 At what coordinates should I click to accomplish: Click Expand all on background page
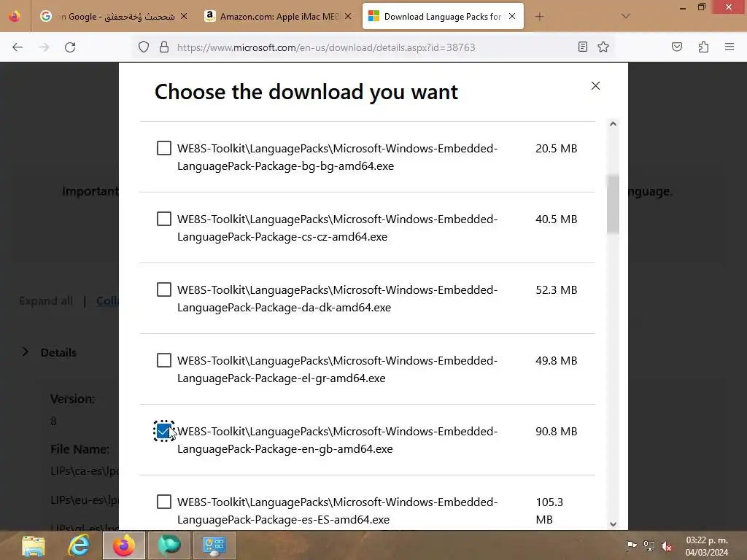46,301
